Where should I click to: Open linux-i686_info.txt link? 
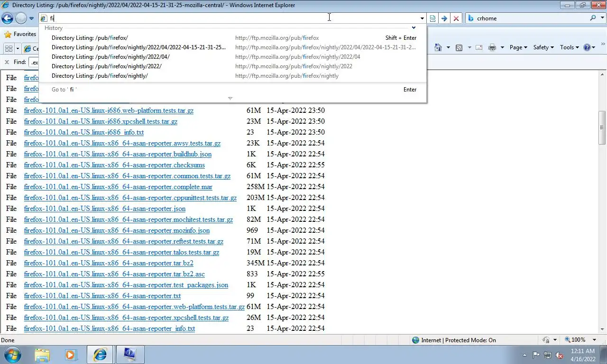(x=84, y=132)
